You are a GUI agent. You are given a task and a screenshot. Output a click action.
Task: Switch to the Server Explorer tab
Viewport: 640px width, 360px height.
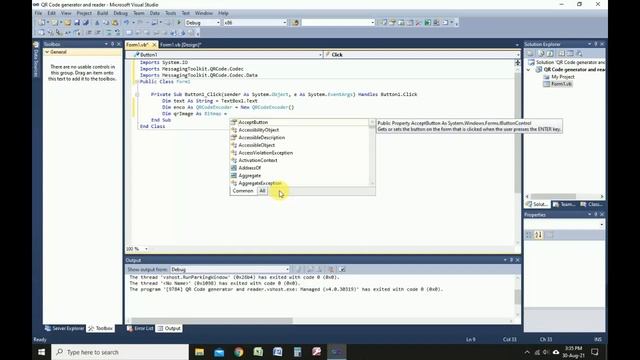point(64,329)
